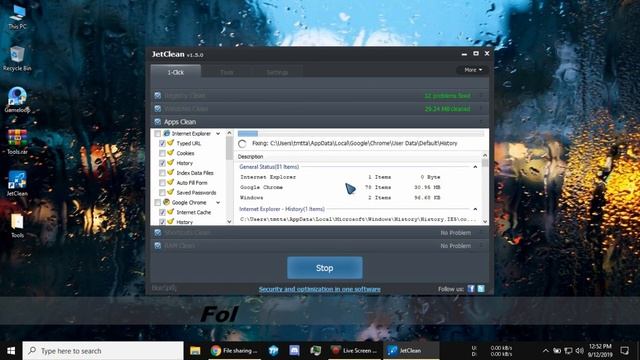The width and height of the screenshot is (640, 360).
Task: Open the volume control in tray
Action: tap(579, 351)
